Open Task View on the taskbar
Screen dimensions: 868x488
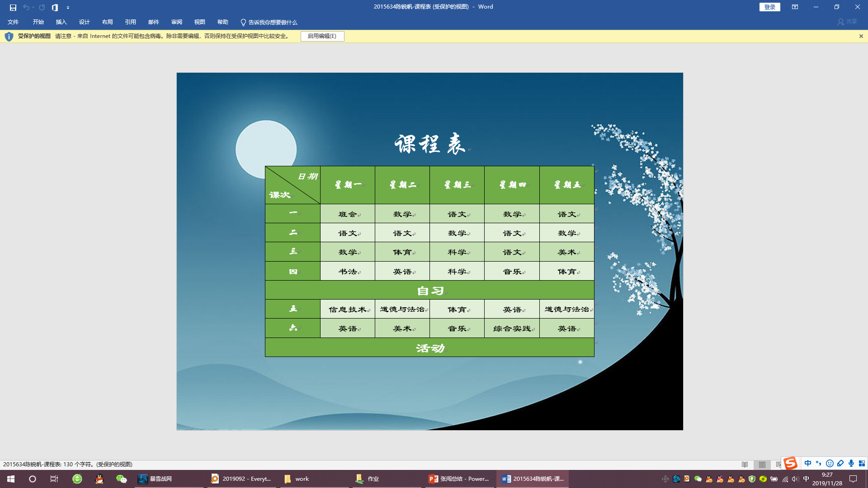click(x=54, y=479)
